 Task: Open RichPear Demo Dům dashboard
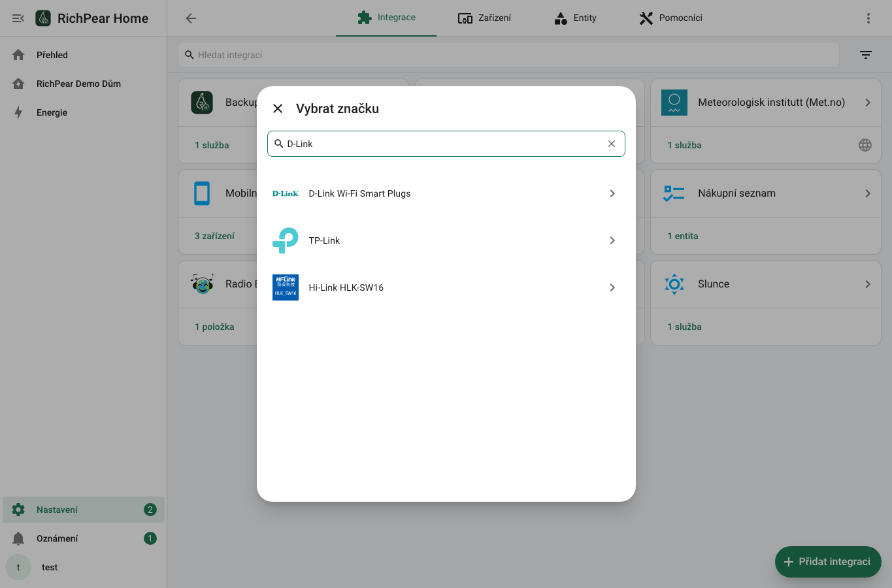click(x=84, y=84)
